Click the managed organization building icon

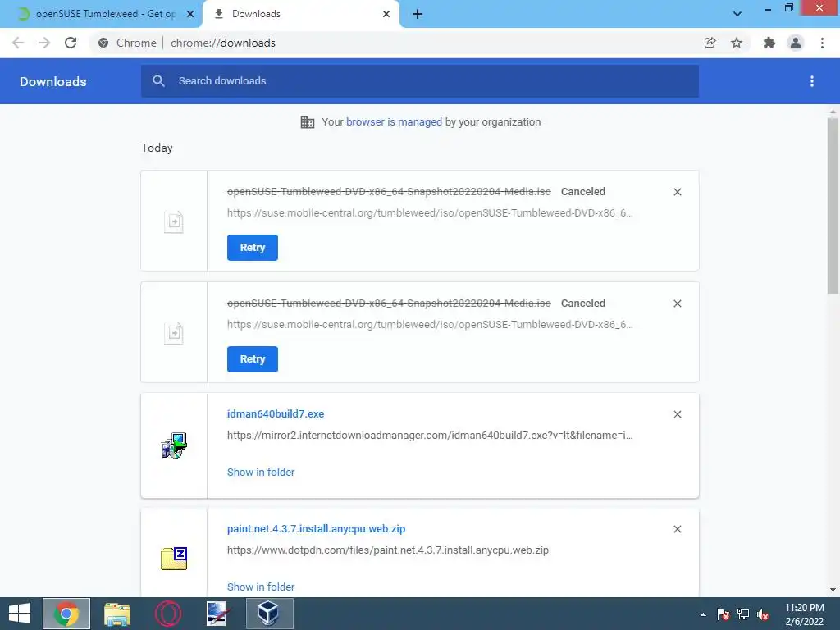[308, 122]
